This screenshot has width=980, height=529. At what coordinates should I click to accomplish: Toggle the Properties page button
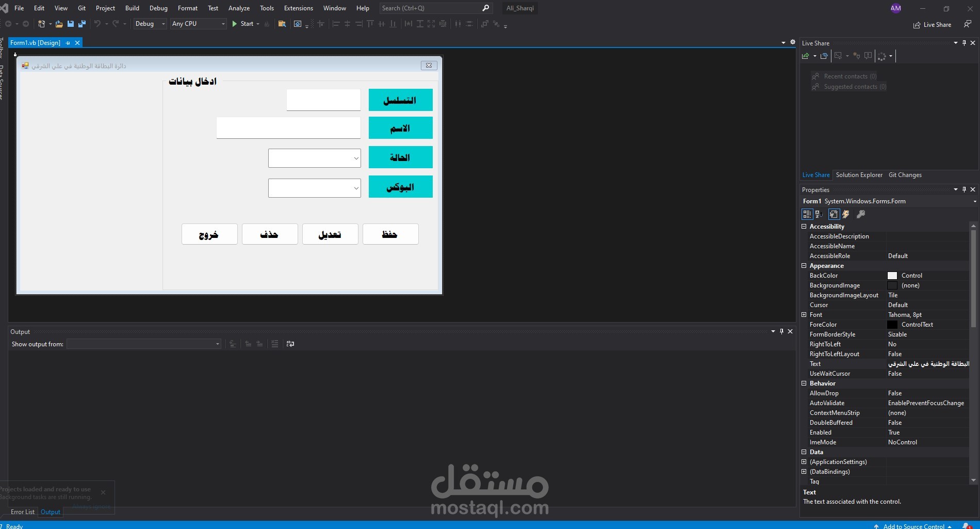(834, 214)
